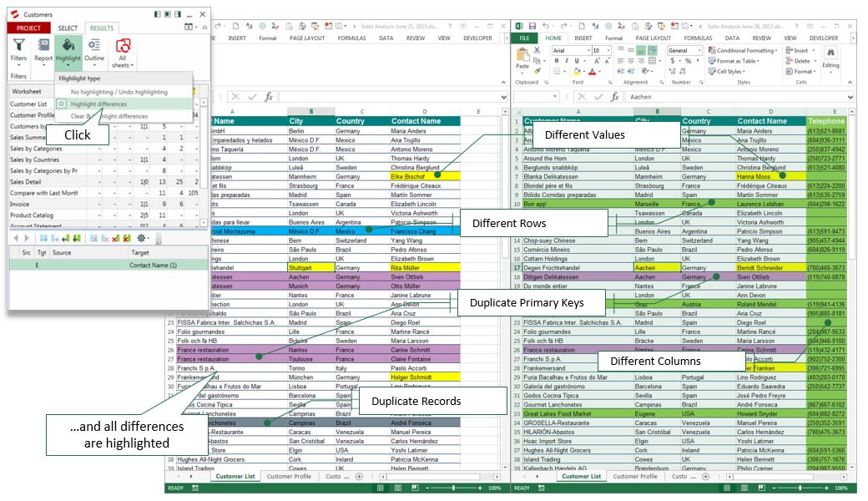This screenshot has width=868, height=501.
Task: Add new sheet in right Excel window
Action: click(705, 476)
